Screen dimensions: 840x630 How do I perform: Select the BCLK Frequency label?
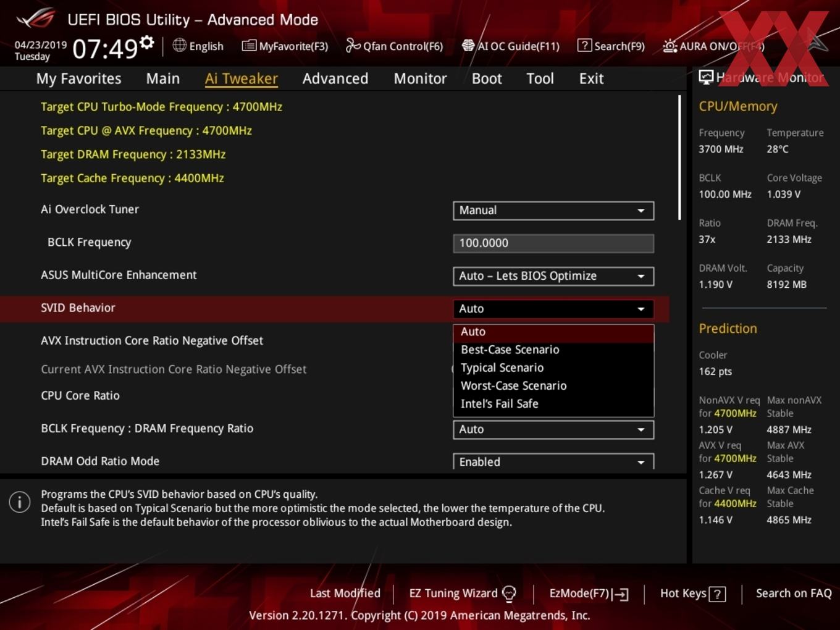click(89, 242)
